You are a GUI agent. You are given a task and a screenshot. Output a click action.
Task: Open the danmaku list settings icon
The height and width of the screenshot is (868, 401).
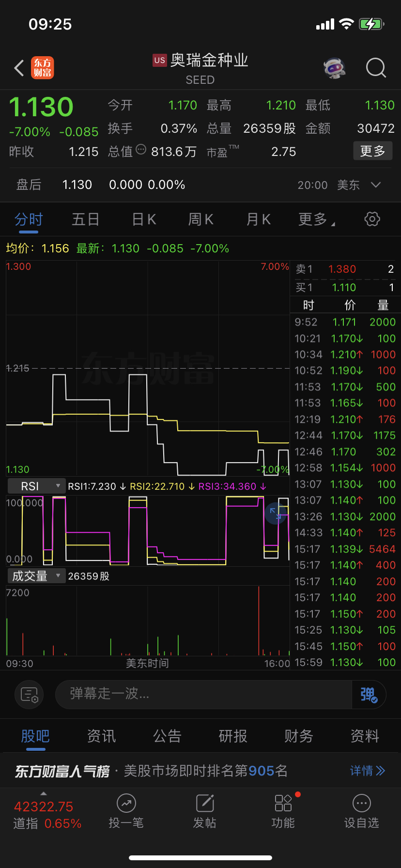tap(29, 695)
